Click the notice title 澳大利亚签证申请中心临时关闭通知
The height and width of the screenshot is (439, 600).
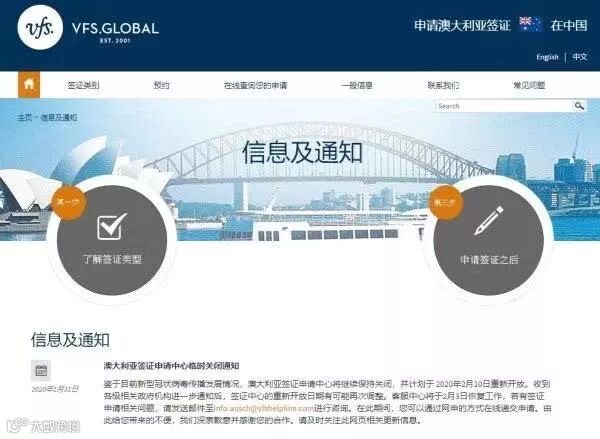click(x=171, y=366)
